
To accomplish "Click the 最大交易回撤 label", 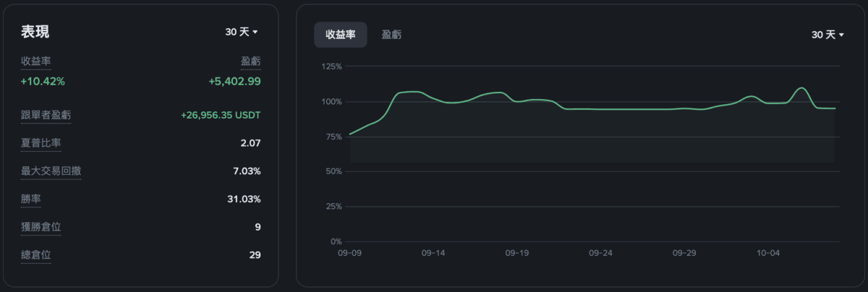I will 51,171.
